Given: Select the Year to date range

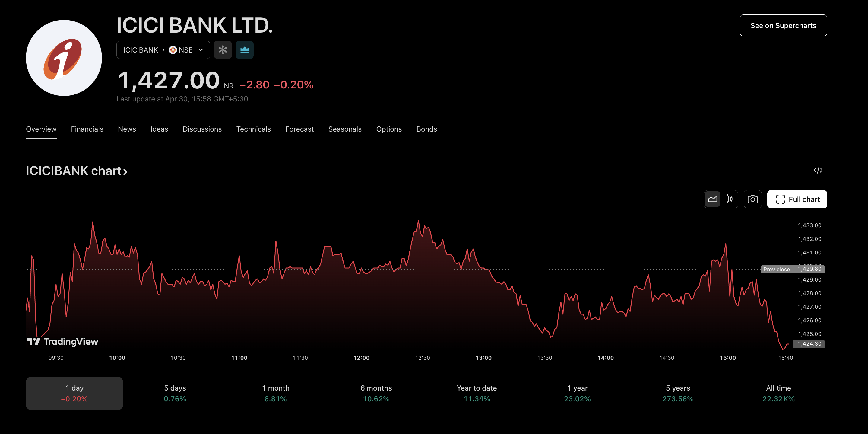Looking at the screenshot, I should click(477, 393).
